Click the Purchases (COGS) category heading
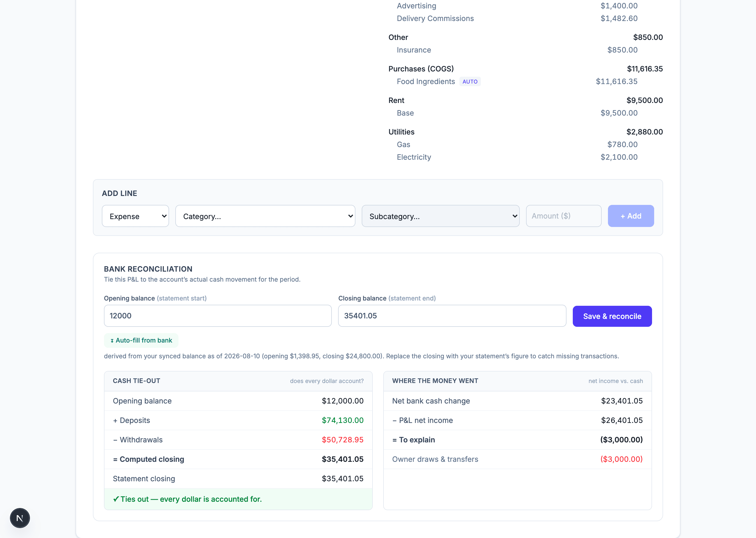The height and width of the screenshot is (538, 756). click(421, 69)
